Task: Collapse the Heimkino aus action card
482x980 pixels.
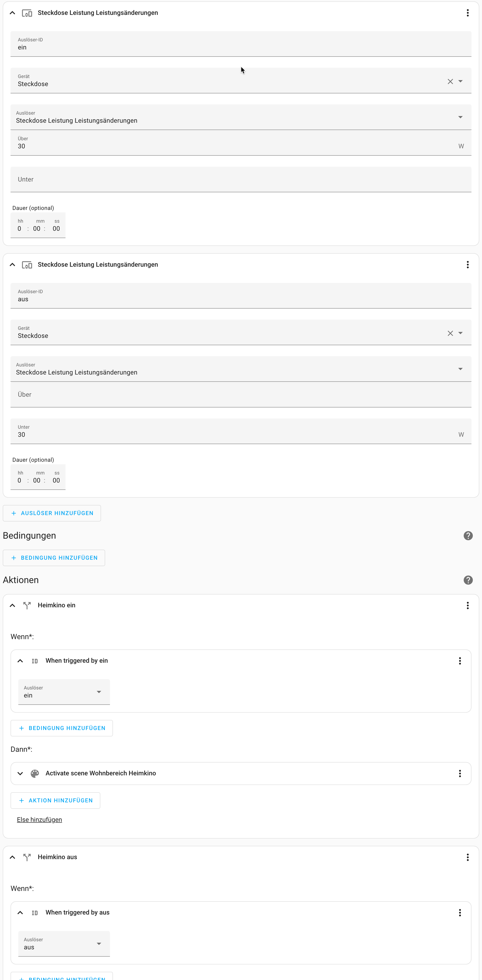Action: coord(13,857)
